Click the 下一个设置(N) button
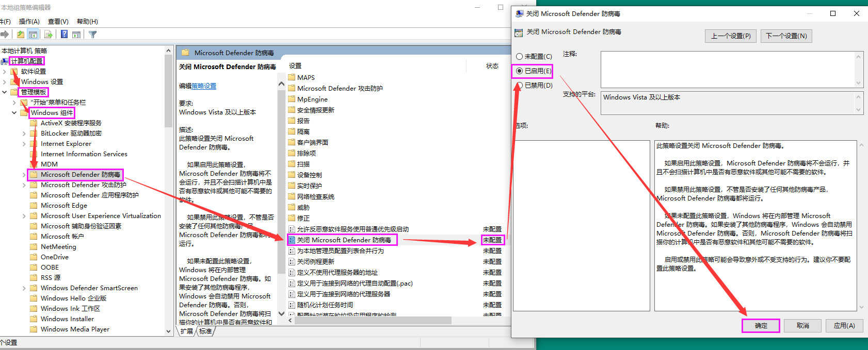Screen dimensions: 868x350 point(786,36)
